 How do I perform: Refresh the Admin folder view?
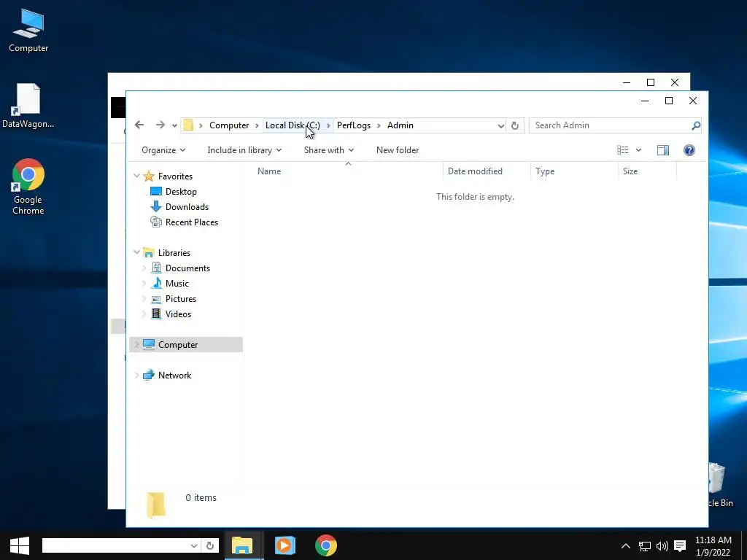[515, 125]
